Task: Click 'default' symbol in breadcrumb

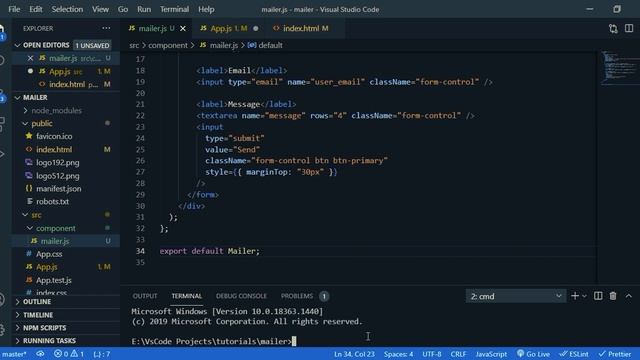Action: pos(270,45)
